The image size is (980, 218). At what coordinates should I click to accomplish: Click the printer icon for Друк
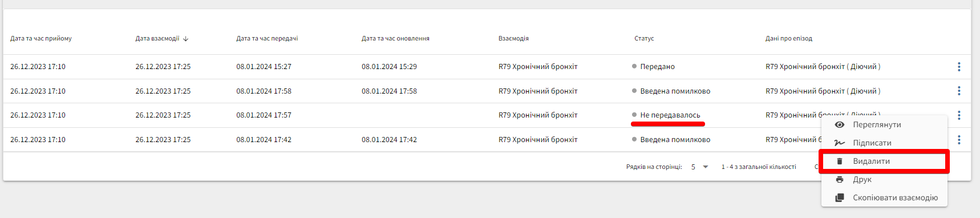coord(839,179)
